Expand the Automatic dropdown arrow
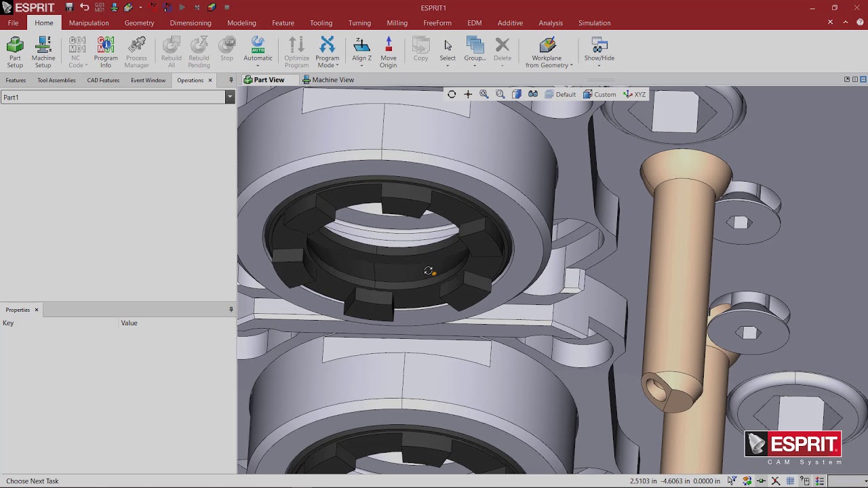The height and width of the screenshot is (488, 868). [x=258, y=65]
